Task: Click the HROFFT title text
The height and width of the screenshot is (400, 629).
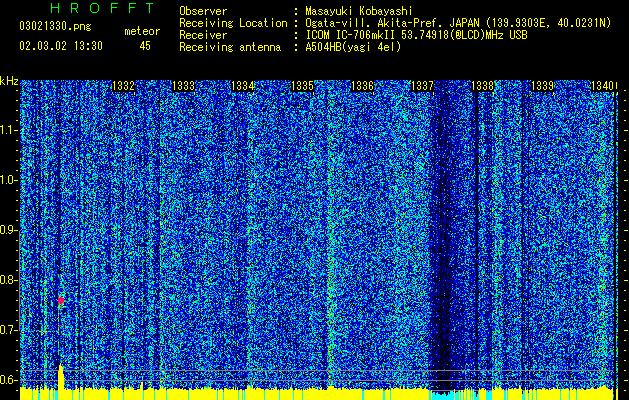Action: point(103,8)
